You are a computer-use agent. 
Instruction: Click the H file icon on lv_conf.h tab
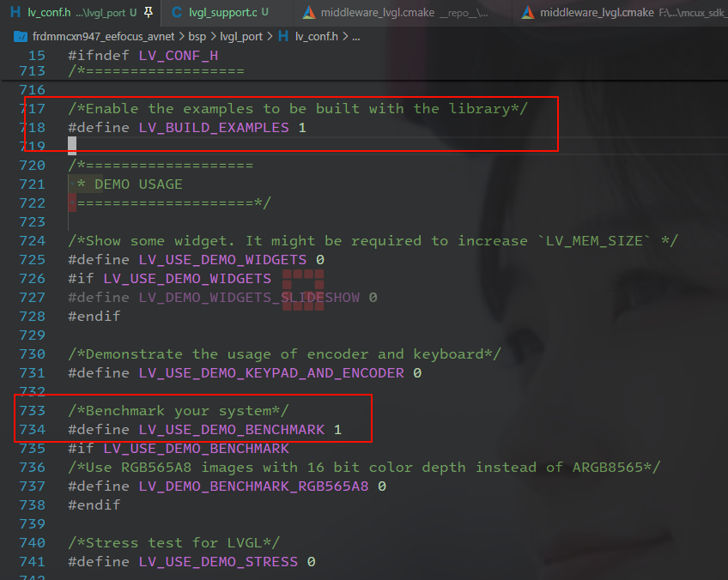[x=15, y=12]
